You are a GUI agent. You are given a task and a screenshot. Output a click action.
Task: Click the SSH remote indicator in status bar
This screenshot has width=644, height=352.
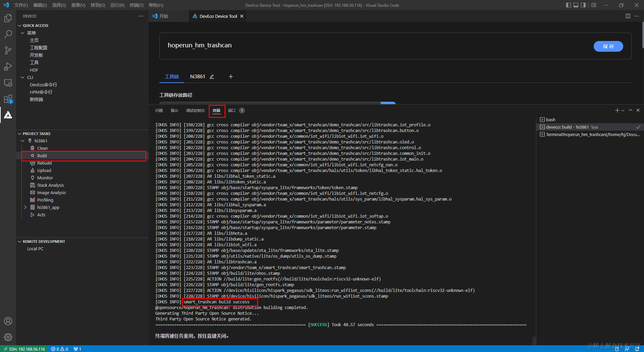[x=24, y=349]
